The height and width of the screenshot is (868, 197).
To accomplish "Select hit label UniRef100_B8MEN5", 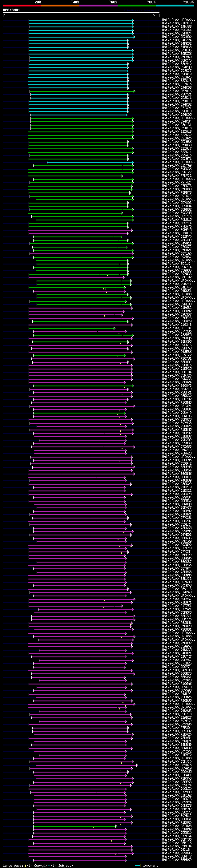I will [x=177, y=467].
